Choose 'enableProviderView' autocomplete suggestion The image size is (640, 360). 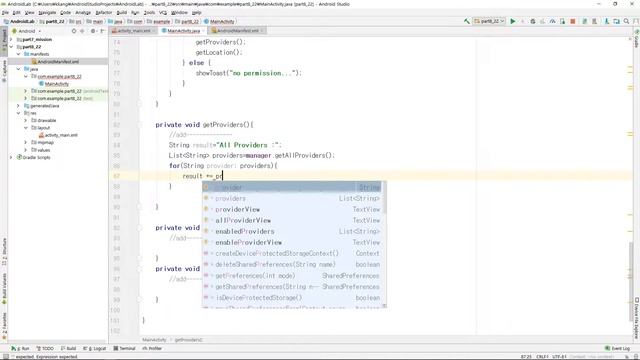pos(292,242)
